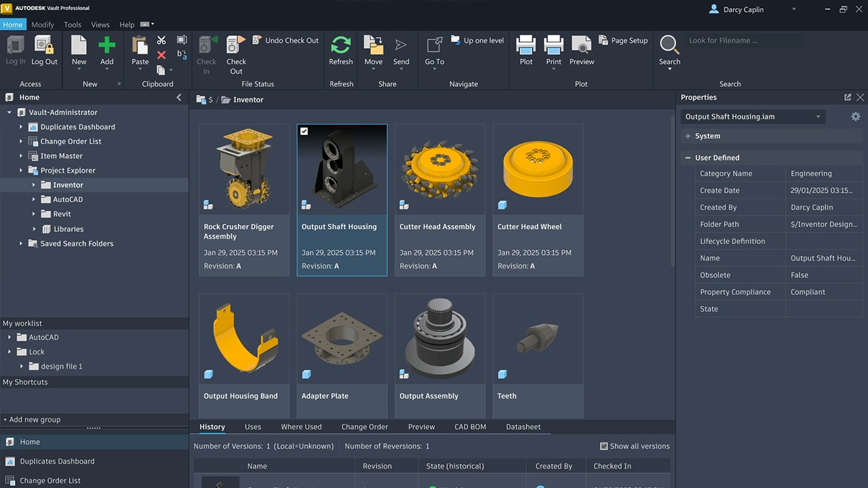Select Home in the bottom navigation
This screenshot has height=488, width=868.
(94, 442)
